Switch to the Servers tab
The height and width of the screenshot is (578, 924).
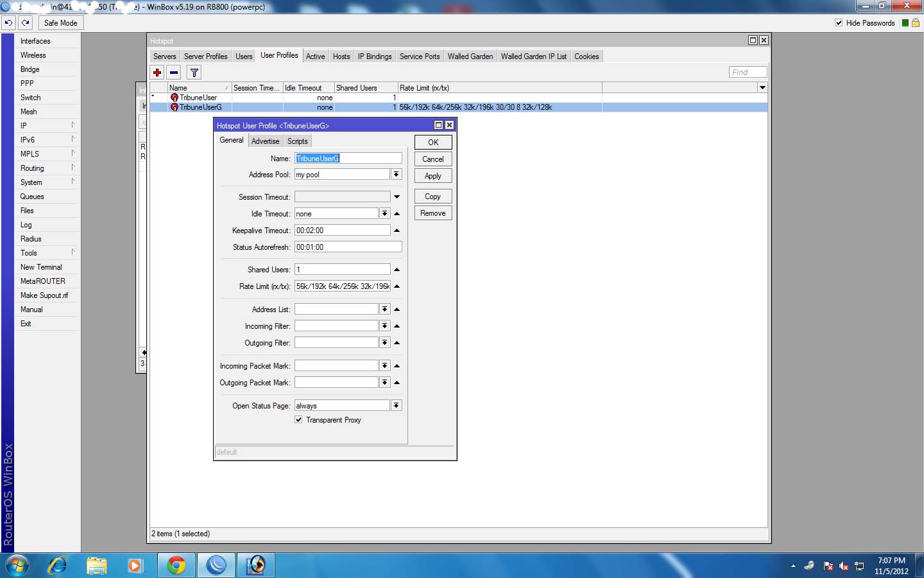tap(164, 57)
